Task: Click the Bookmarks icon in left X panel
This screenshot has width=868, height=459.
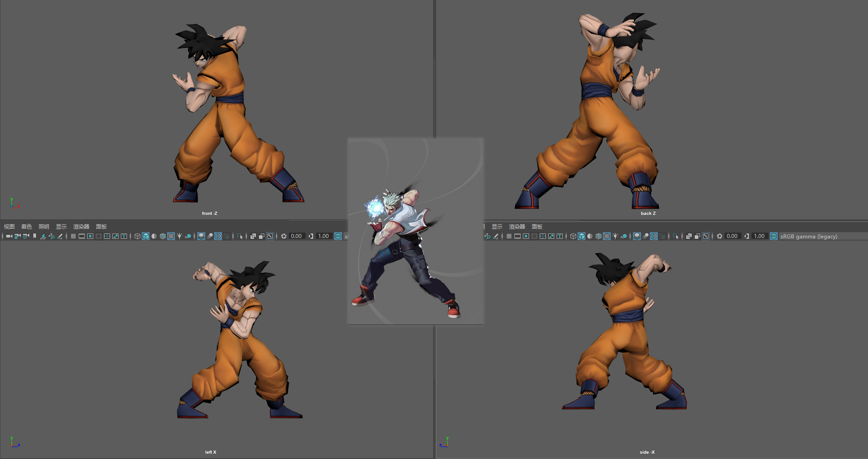Action: point(35,236)
